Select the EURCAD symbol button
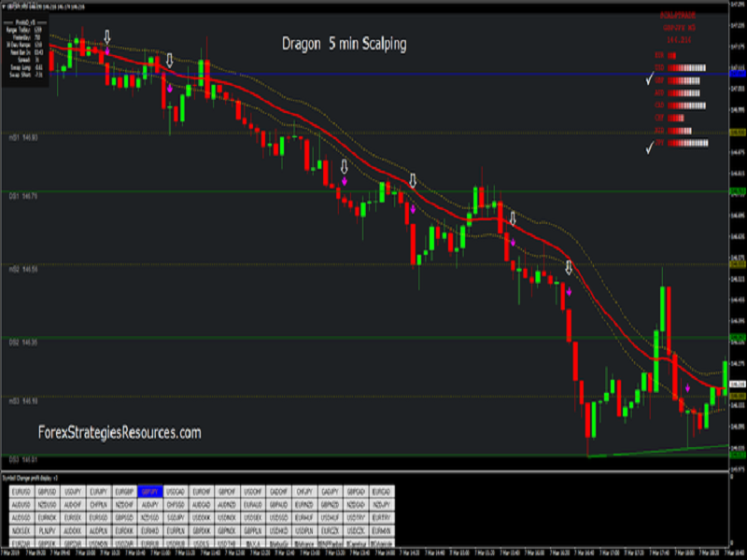The height and width of the screenshot is (560, 747). 382,492
